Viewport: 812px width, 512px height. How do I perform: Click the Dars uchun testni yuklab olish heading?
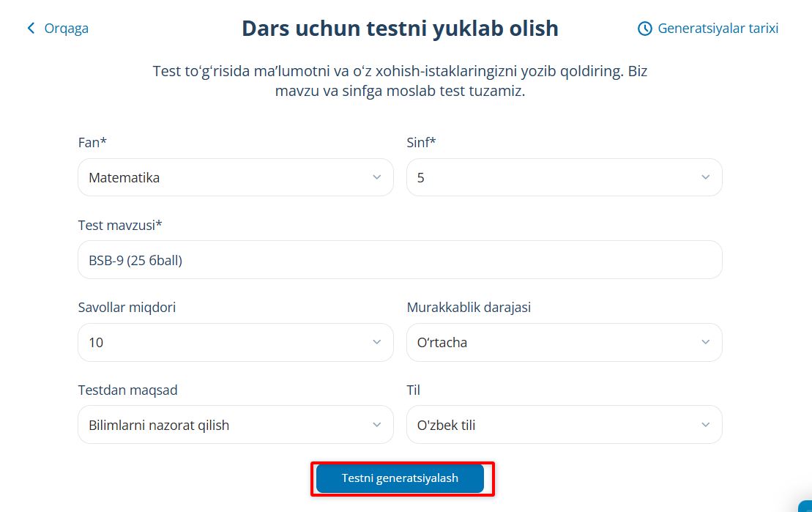[400, 29]
